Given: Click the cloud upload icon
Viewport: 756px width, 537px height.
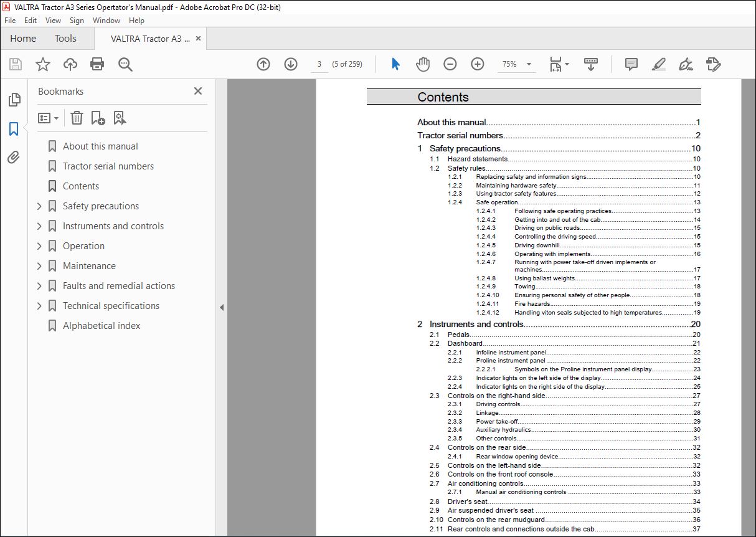Looking at the screenshot, I should (x=70, y=64).
